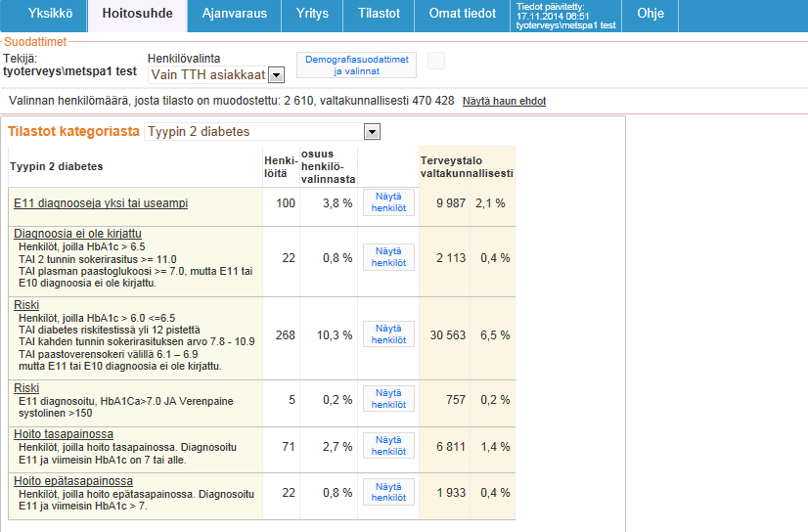Click the Tyypin 2 diabetes category field

tap(262, 131)
